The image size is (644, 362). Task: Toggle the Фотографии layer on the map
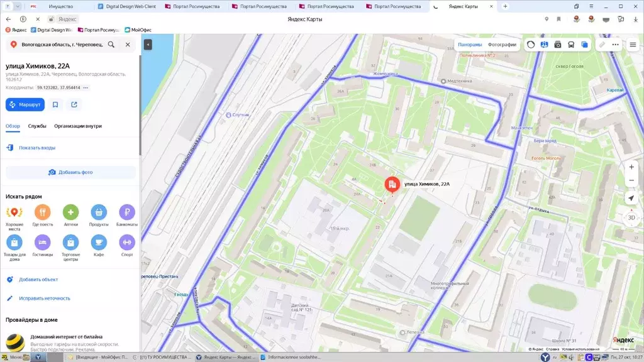coord(502,45)
